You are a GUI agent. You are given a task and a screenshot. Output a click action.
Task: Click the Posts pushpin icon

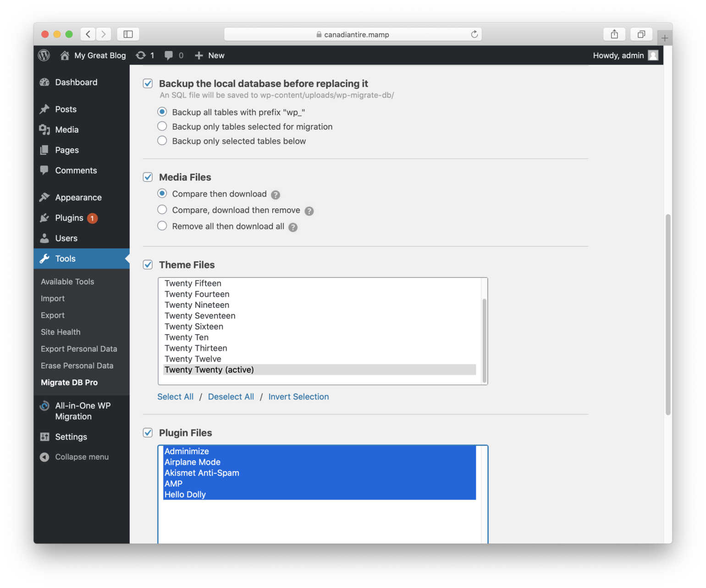pyautogui.click(x=44, y=109)
